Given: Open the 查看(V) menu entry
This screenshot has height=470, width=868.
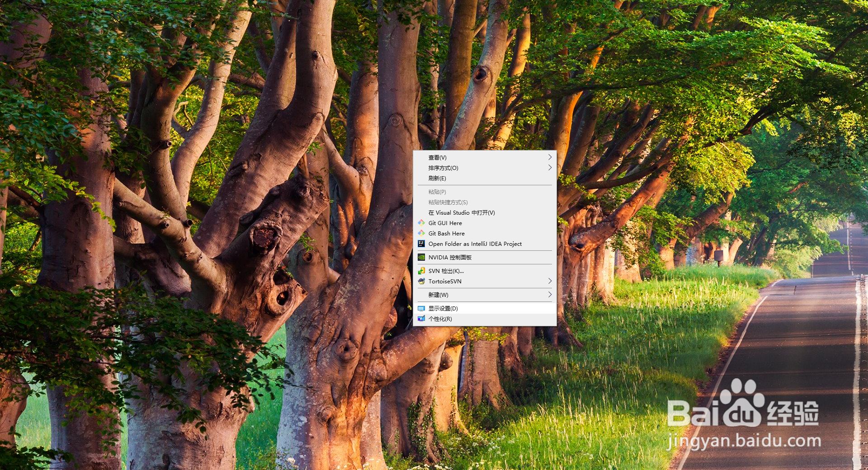Looking at the screenshot, I should 485,157.
